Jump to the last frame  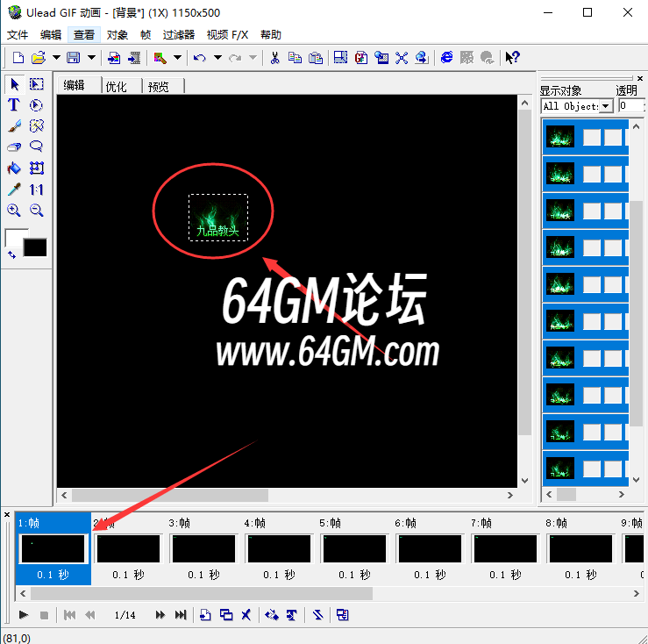click(x=181, y=615)
